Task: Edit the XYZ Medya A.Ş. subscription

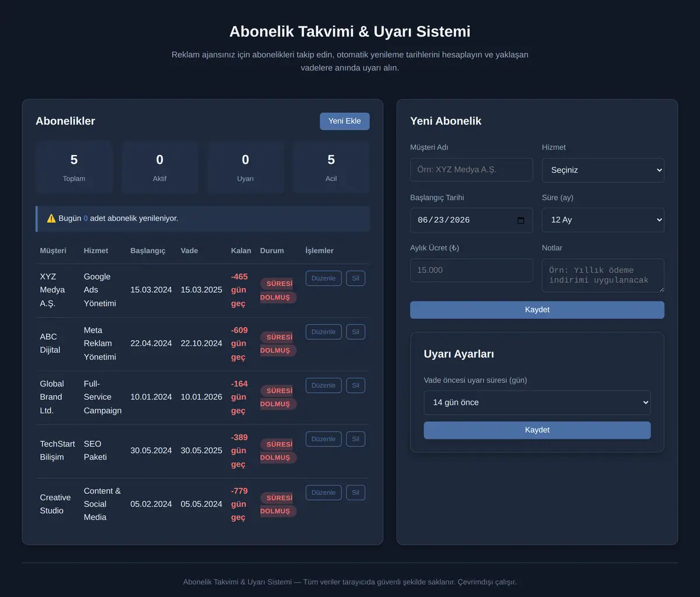Action: [x=324, y=278]
